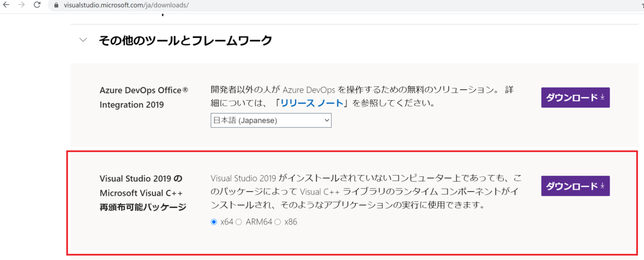Go back with browser back arrow
This screenshot has width=644, height=260.
tap(6, 5)
